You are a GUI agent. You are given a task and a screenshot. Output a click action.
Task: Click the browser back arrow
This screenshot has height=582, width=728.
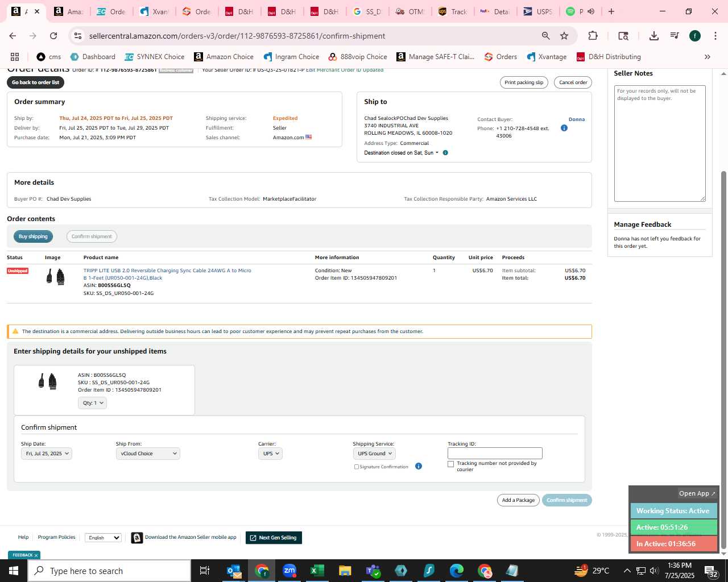point(13,36)
